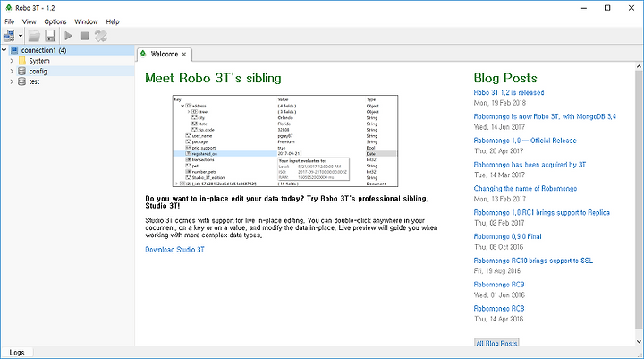Open the View menu
Screen dimensions: 644x359
coord(30,21)
